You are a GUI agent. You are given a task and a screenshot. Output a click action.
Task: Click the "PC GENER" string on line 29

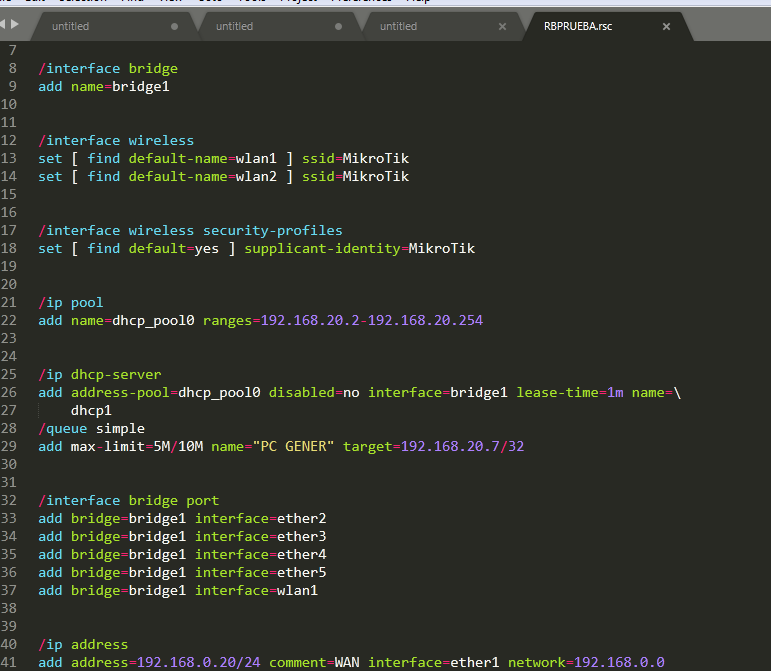[293, 446]
